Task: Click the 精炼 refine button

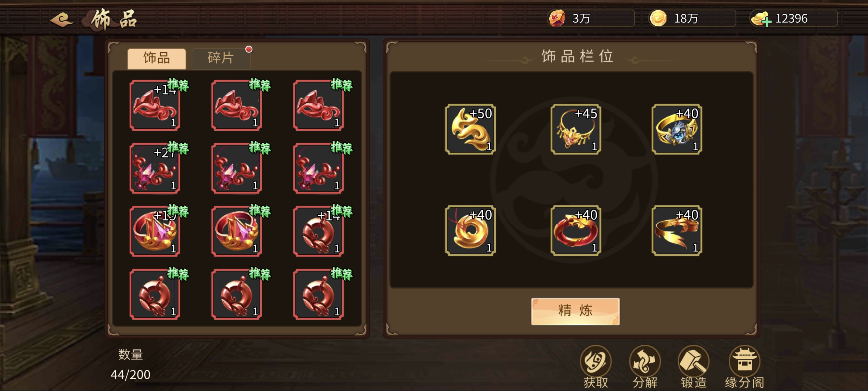Action: (575, 311)
